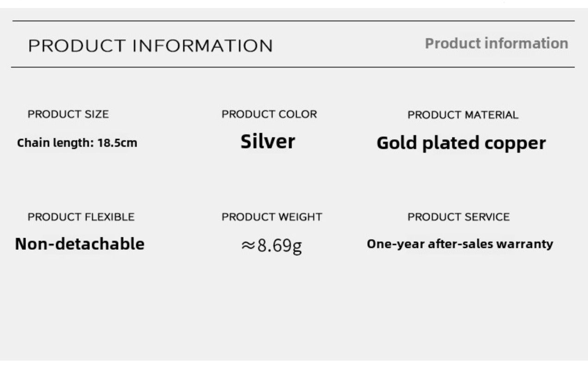Select the PRODUCT SERVICE label
588x370 pixels.
(x=458, y=217)
